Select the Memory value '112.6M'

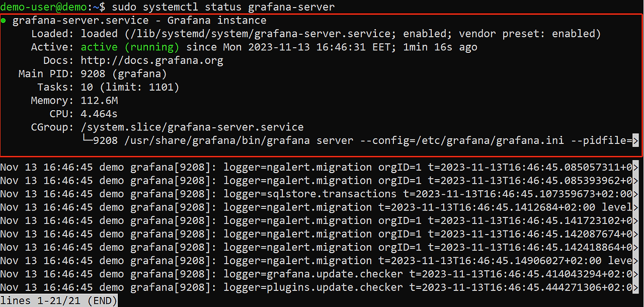pyautogui.click(x=99, y=101)
